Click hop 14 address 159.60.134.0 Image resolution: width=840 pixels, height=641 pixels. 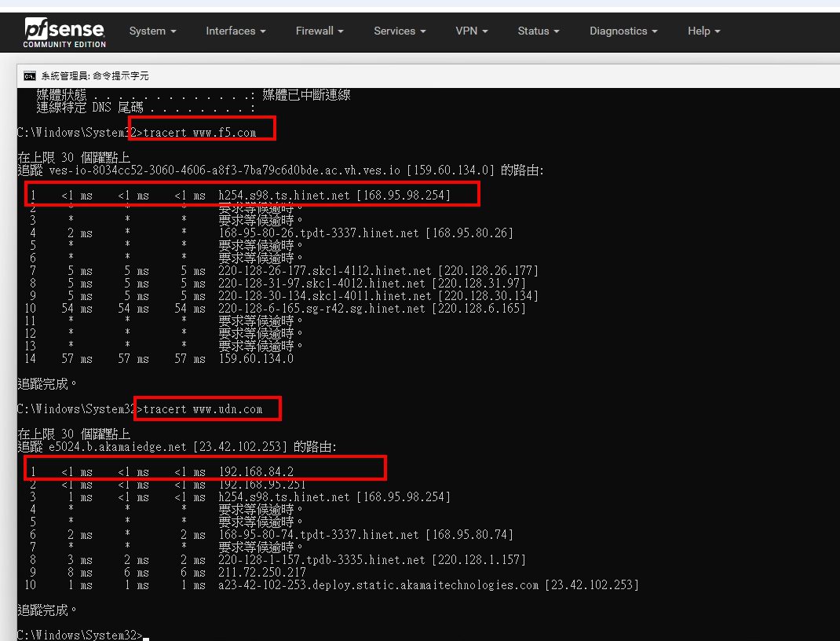point(256,359)
